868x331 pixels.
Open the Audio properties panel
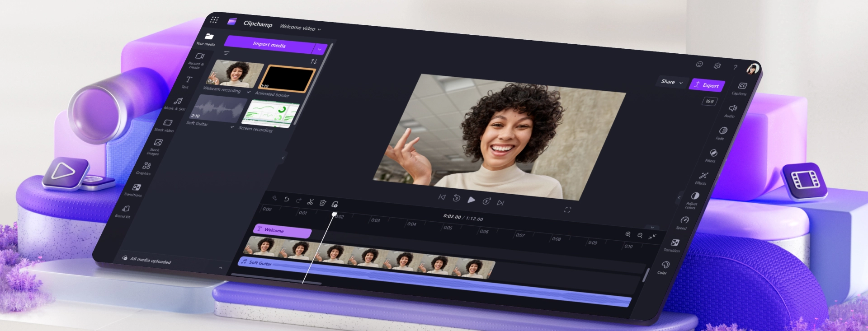(731, 111)
